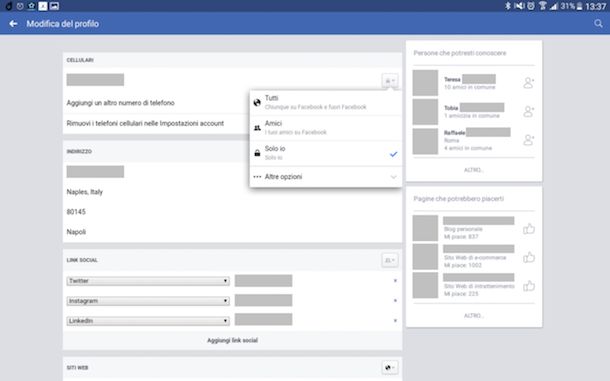This screenshot has height=381, width=610.
Task: Click the redacted phone number field
Action: pyautogui.click(x=95, y=80)
